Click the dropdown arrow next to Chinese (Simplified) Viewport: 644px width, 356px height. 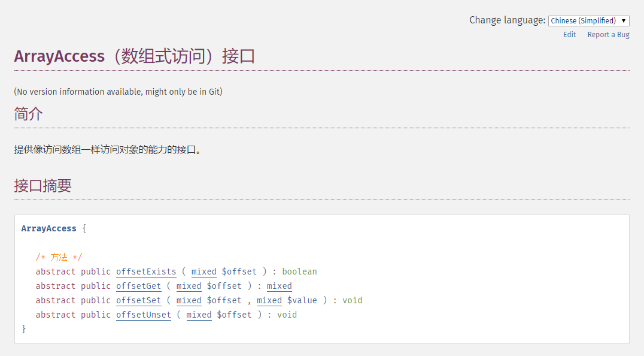pos(624,20)
